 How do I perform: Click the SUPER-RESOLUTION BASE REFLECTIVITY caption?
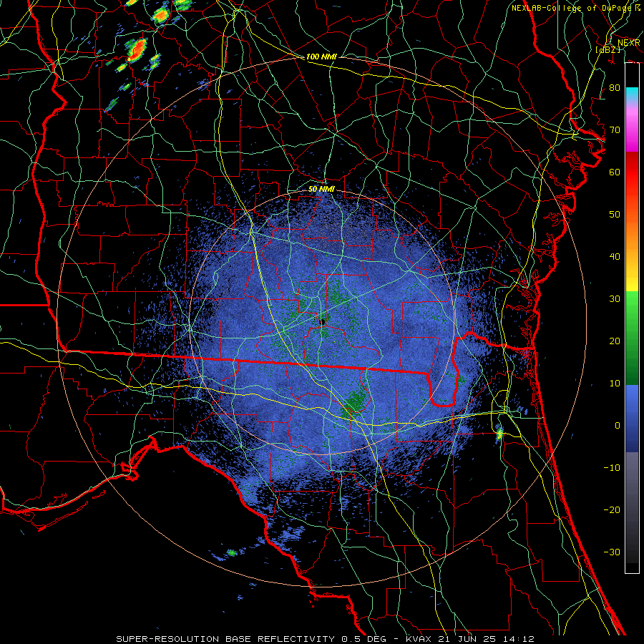point(225,639)
